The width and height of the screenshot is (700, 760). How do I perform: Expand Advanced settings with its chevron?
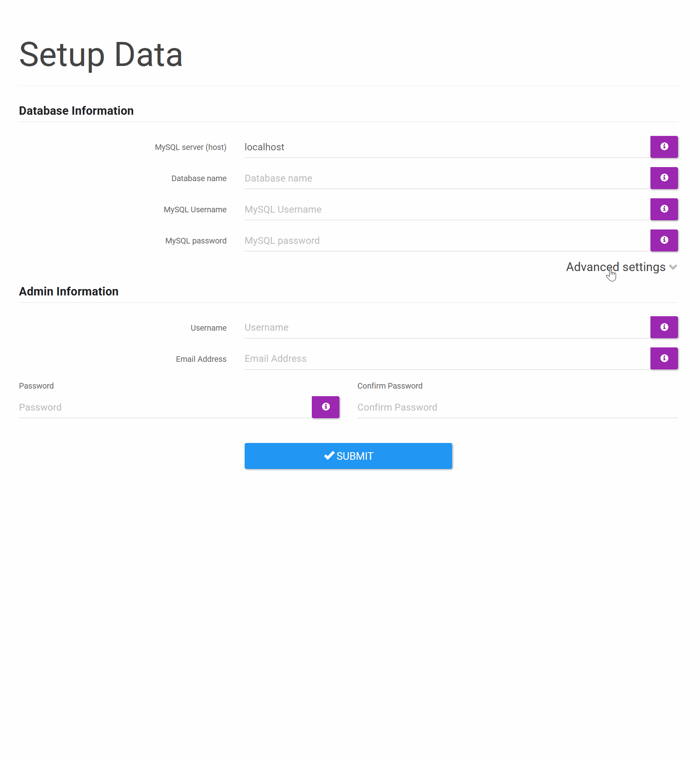(674, 267)
